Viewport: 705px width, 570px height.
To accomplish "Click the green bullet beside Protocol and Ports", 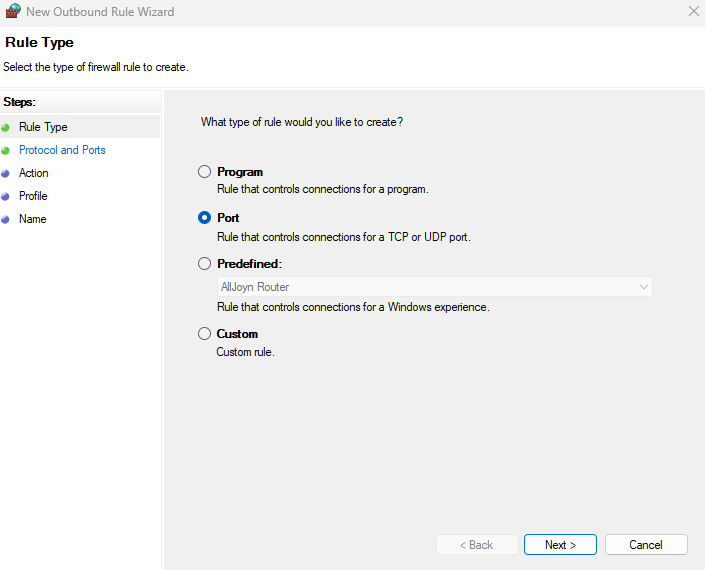I will tap(6, 150).
